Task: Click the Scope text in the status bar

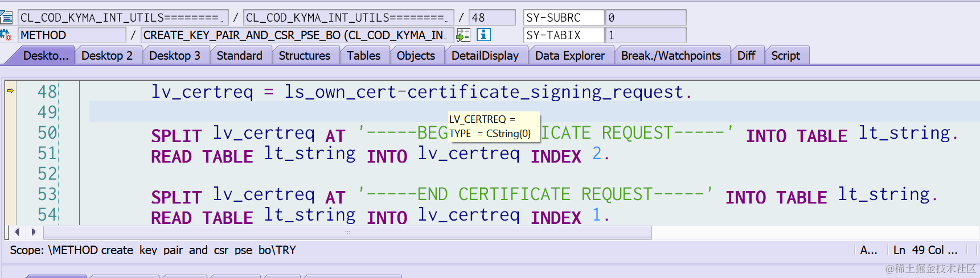Action: point(153,250)
